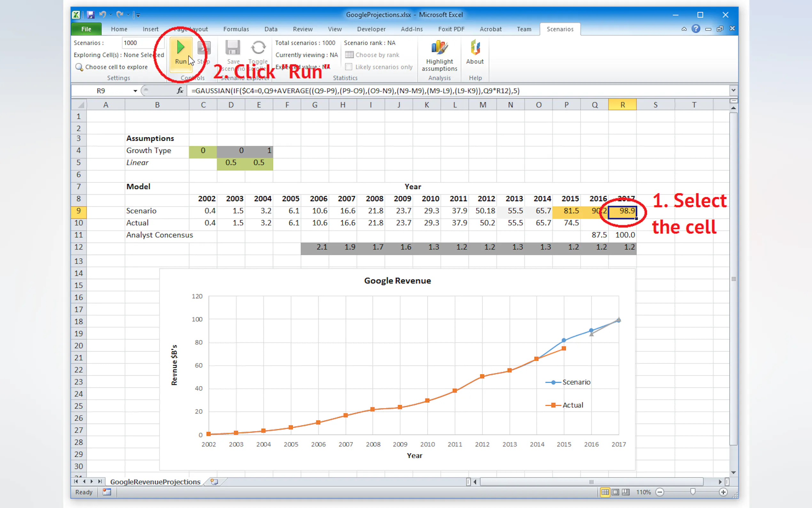The height and width of the screenshot is (508, 812).
Task: Click Choose by rank button
Action: [372, 55]
